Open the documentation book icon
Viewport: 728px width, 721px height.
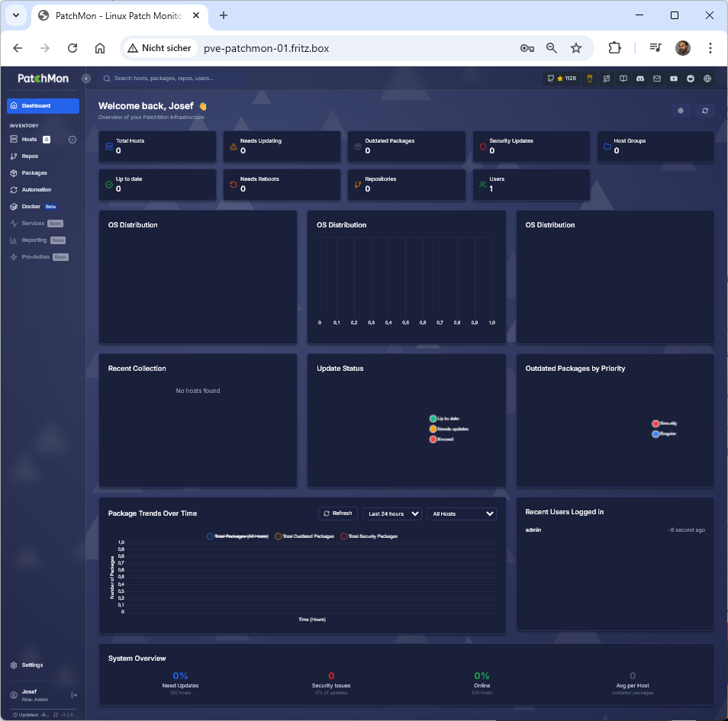623,79
